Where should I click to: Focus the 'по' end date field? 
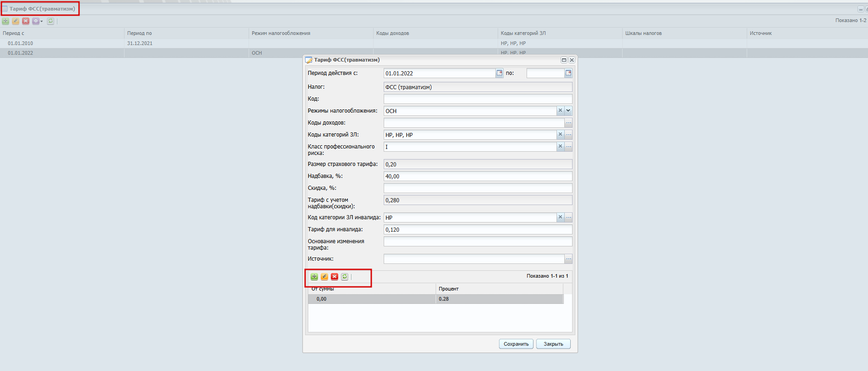coord(545,73)
